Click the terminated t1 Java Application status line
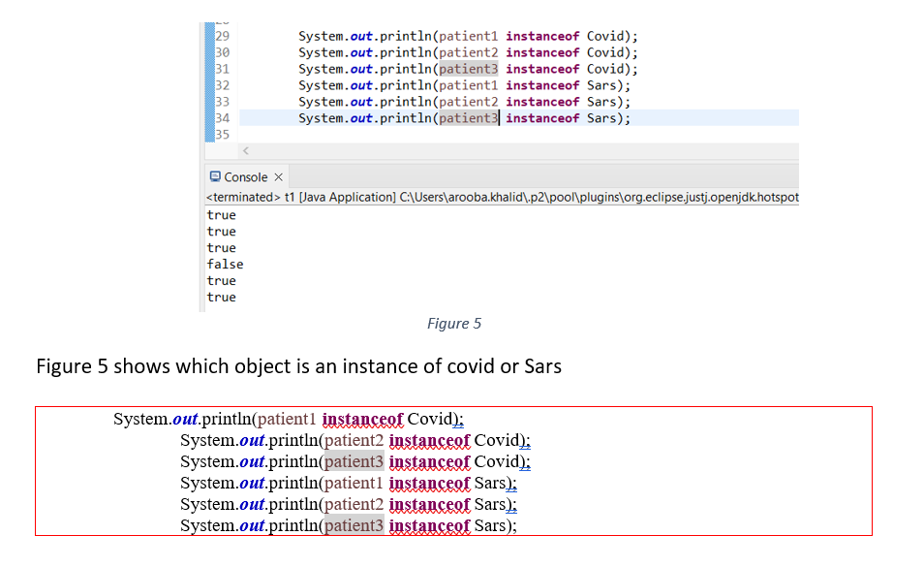This screenshot has width=924, height=567. click(x=502, y=198)
